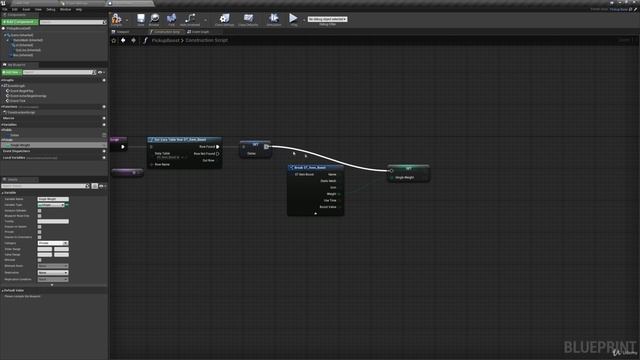The image size is (640, 360).
Task: Open the Edit menu
Action: pos(15,9)
